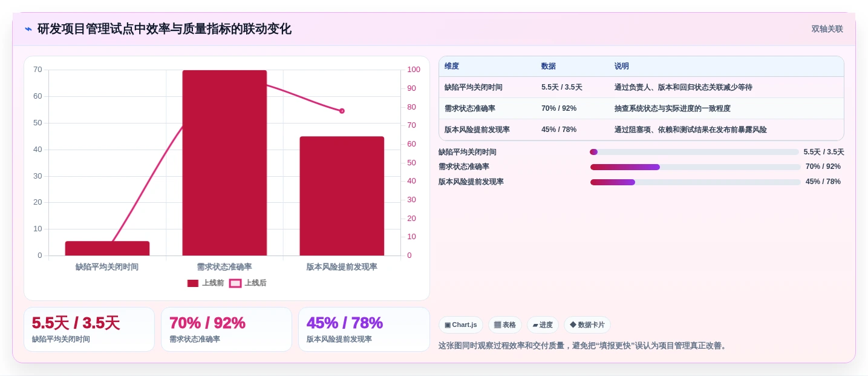Click the lightning icon beside the title
The height and width of the screenshot is (376, 868).
click(x=28, y=28)
